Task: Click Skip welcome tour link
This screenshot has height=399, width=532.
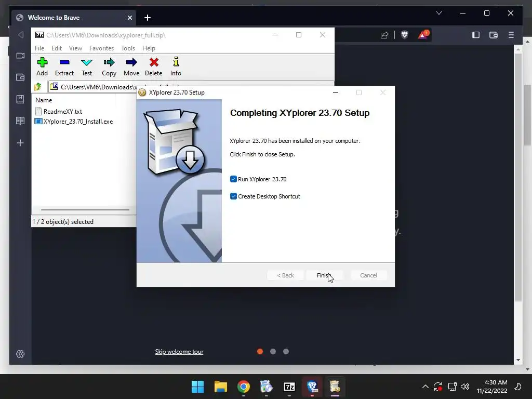Action: click(x=179, y=352)
